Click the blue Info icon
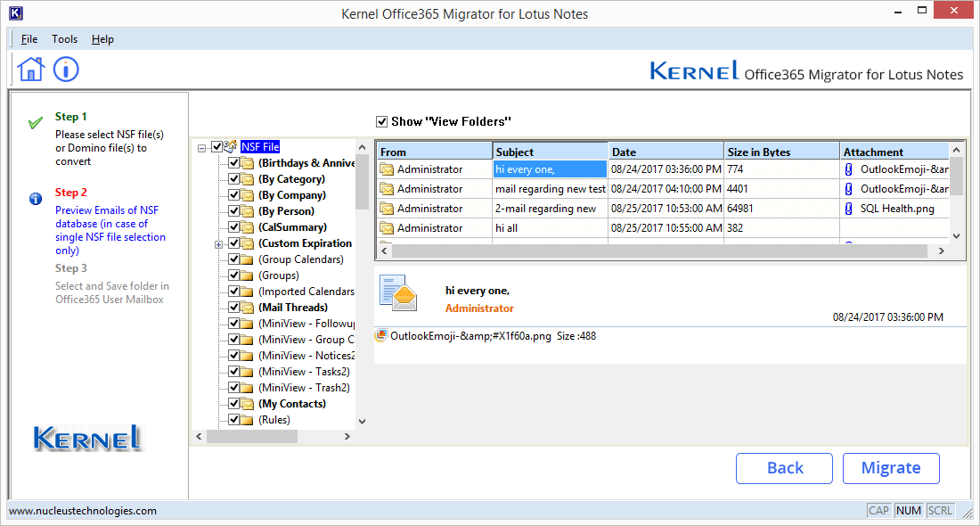The image size is (980, 526). [66, 69]
